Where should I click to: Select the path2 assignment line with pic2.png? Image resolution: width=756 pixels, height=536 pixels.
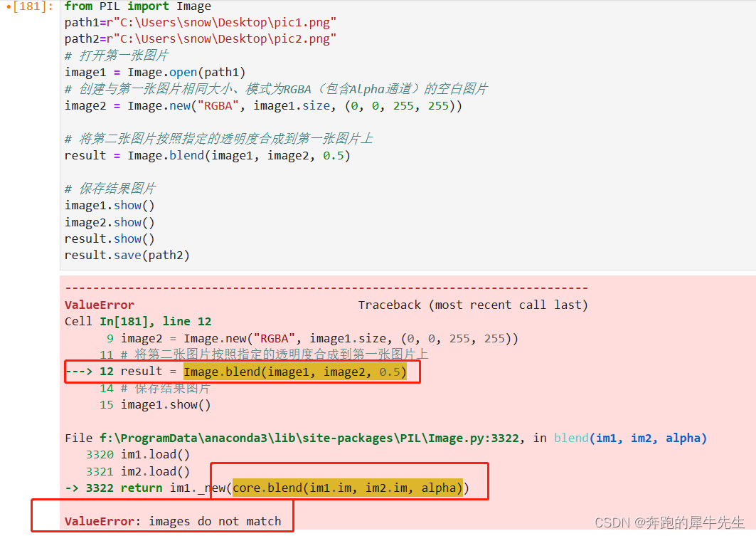tap(201, 39)
